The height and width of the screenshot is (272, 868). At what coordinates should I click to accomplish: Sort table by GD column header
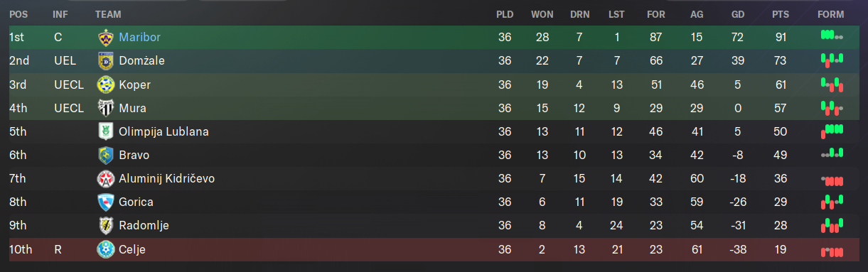737,14
